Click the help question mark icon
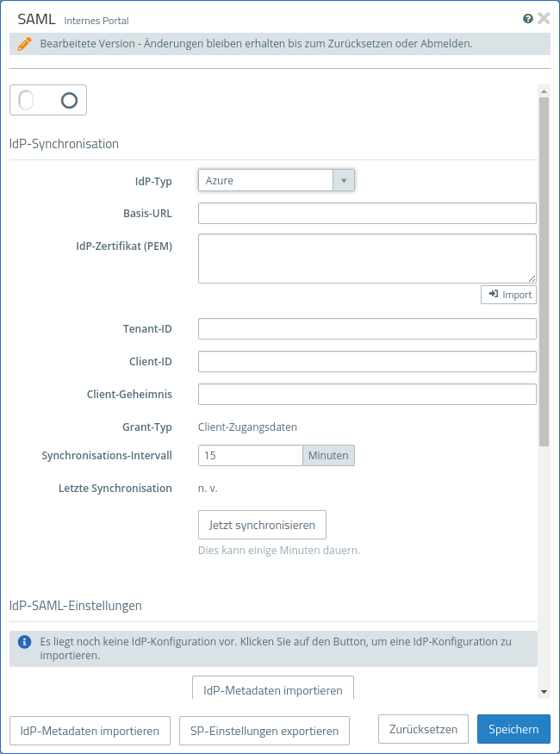 click(x=528, y=18)
